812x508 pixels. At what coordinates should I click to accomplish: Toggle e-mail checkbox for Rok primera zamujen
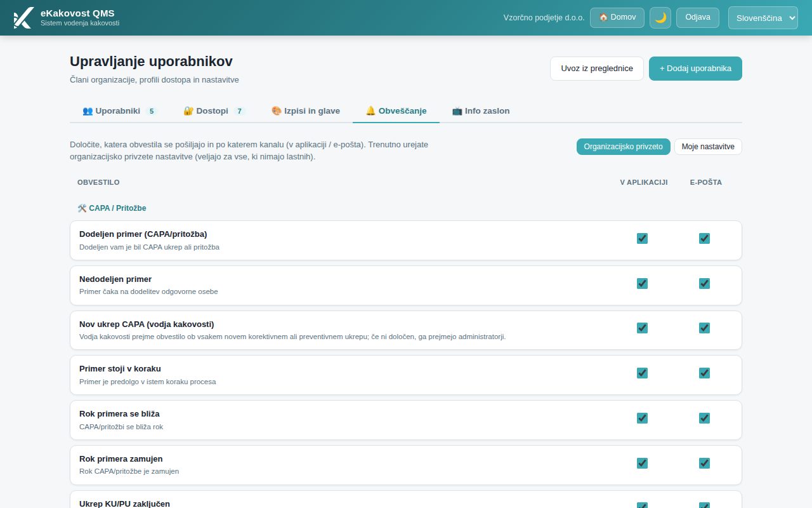704,463
